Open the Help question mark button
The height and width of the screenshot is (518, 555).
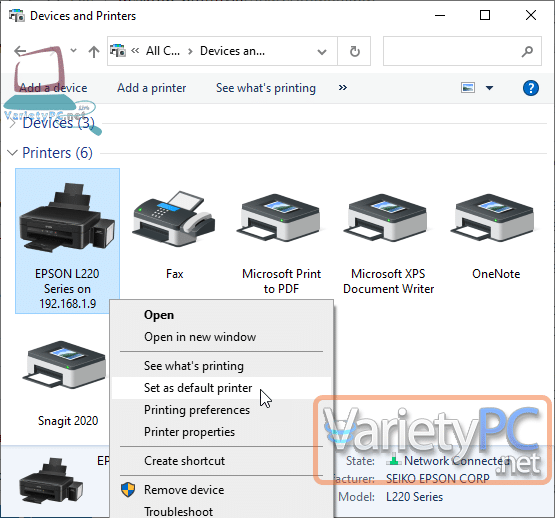[x=531, y=88]
